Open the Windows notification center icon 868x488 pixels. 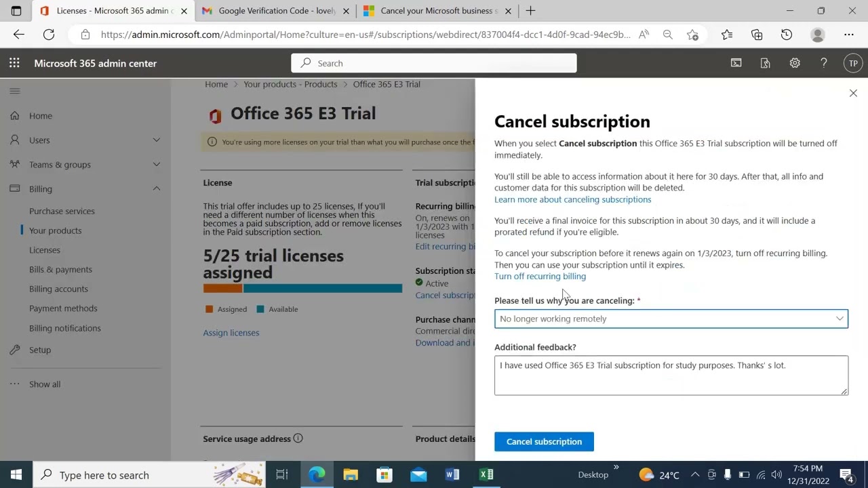pyautogui.click(x=846, y=474)
